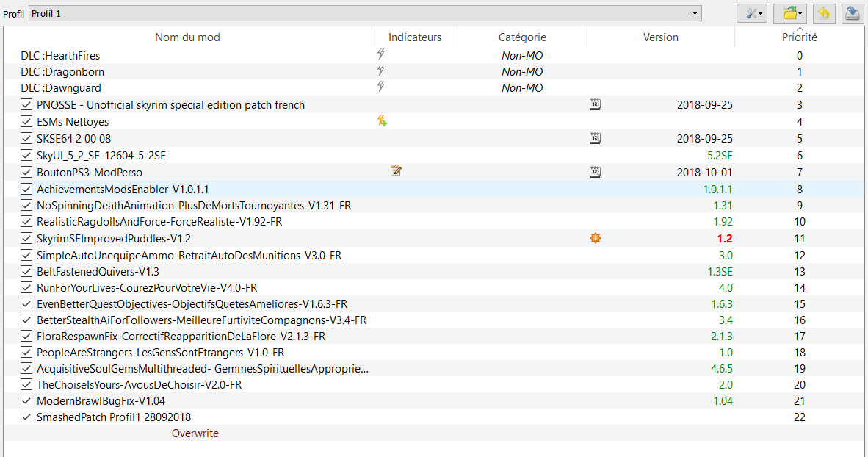868x457 pixels.
Task: Click the notes icon on BoutonPS3-ModPerso row
Action: (396, 171)
